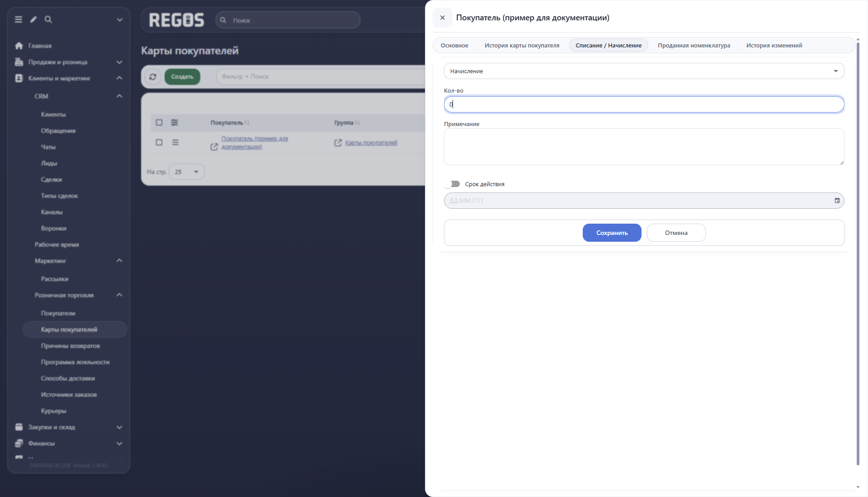Image resolution: width=868 pixels, height=497 pixels.
Task: Open Программа лояльности in sidebar
Action: [75, 362]
